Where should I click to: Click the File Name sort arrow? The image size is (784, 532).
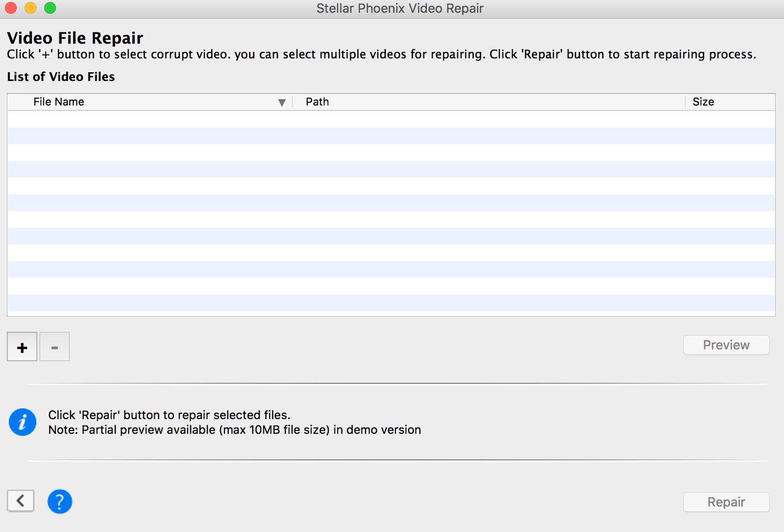(x=281, y=102)
